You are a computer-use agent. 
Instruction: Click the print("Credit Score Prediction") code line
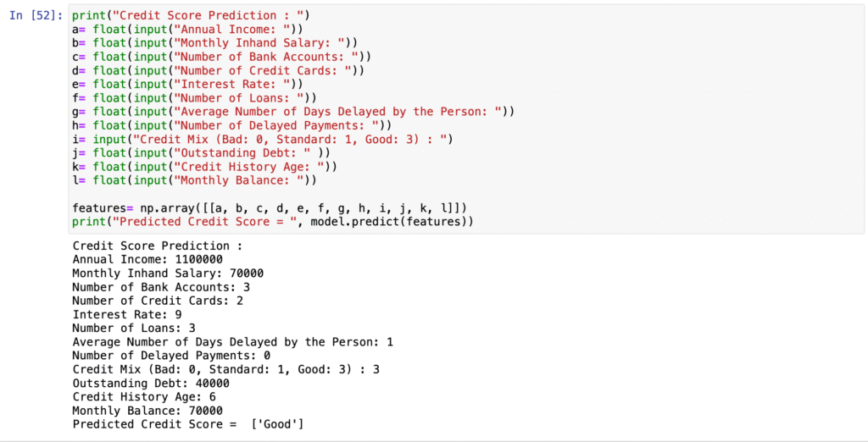pyautogui.click(x=192, y=15)
